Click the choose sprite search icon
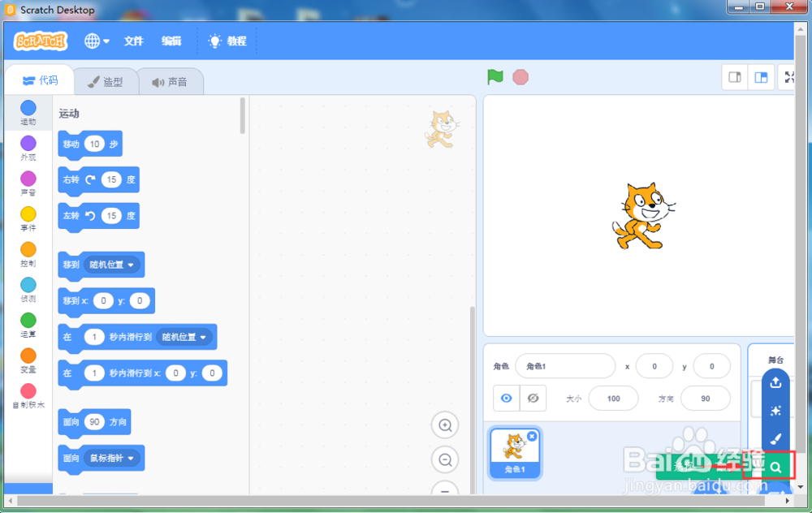Screen dimensions: 812x513 (775, 467)
